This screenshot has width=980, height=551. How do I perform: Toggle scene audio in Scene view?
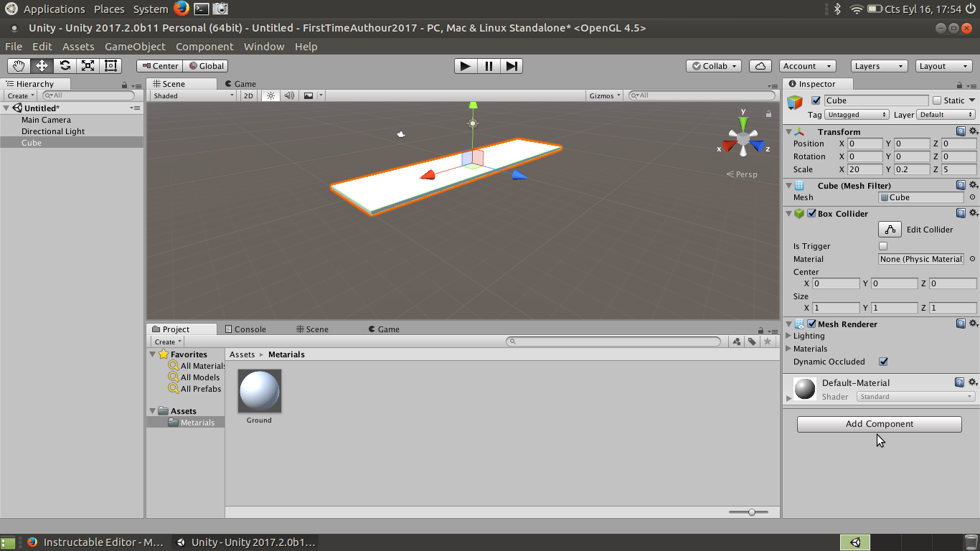click(x=289, y=95)
